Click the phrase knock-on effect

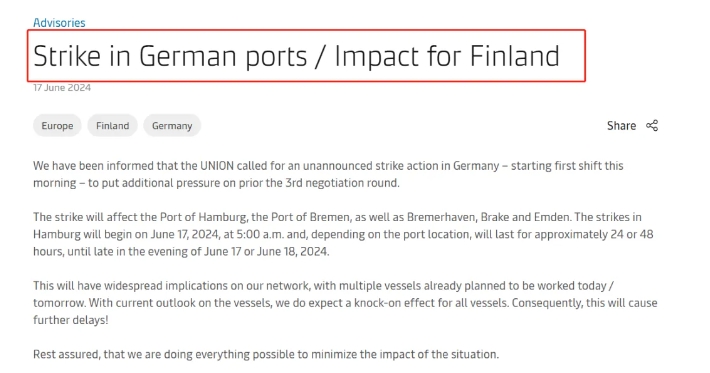click(392, 303)
